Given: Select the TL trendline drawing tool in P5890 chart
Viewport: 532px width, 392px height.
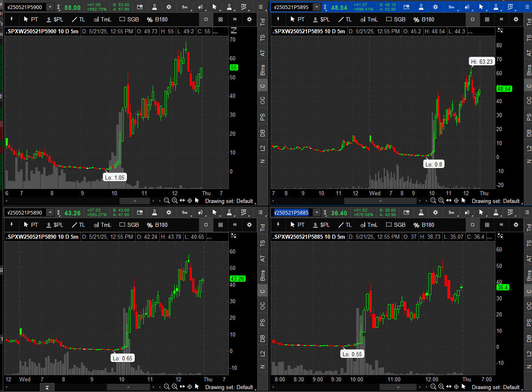Looking at the screenshot, I should [x=78, y=225].
